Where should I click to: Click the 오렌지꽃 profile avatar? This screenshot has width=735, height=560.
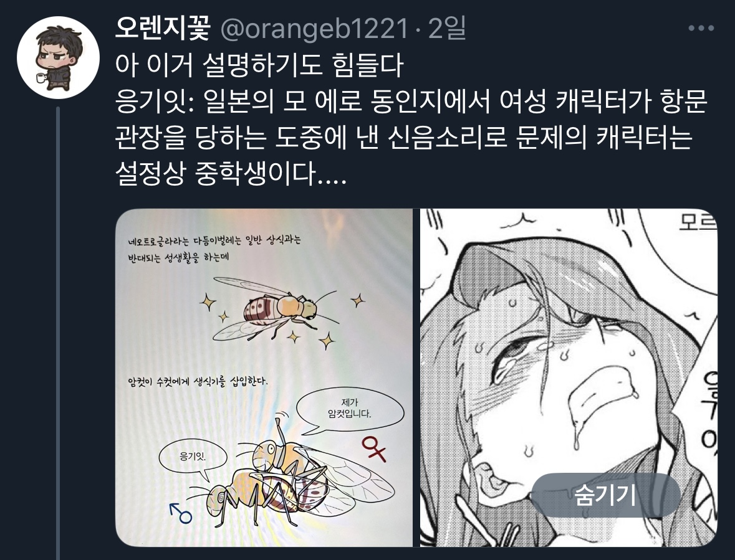[x=58, y=57]
